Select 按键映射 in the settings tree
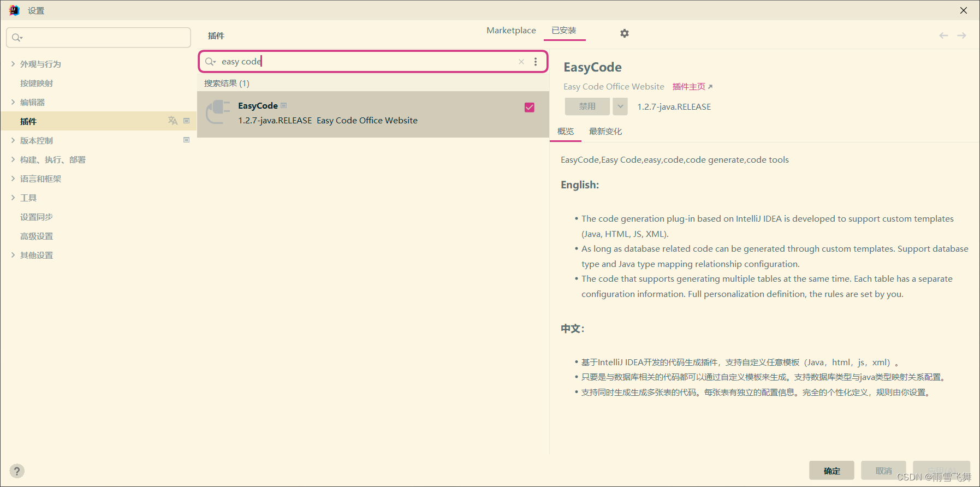The width and height of the screenshot is (980, 487). pos(37,83)
